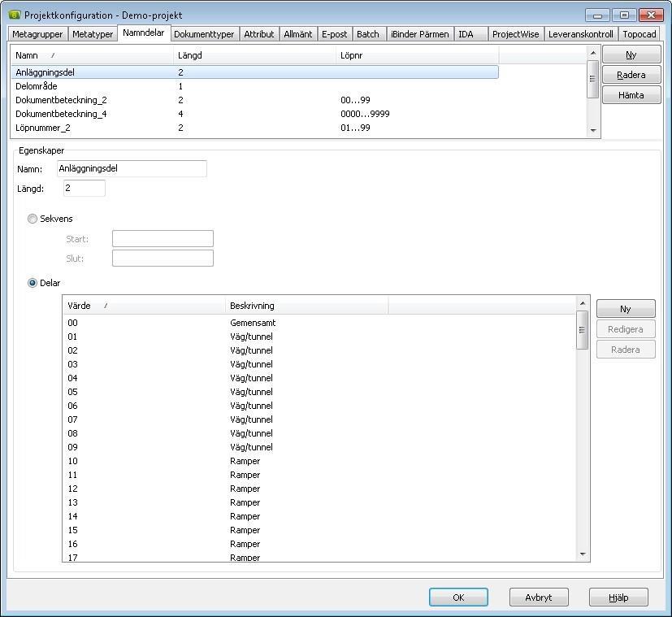
Task: Switch to the Leveranskontroll tab
Action: [x=581, y=34]
